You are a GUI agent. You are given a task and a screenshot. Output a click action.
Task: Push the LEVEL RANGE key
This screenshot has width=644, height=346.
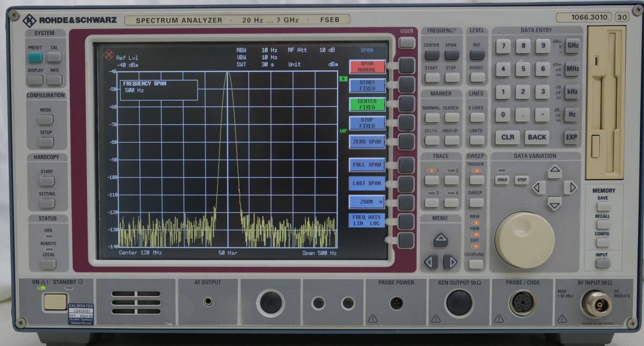click(477, 77)
